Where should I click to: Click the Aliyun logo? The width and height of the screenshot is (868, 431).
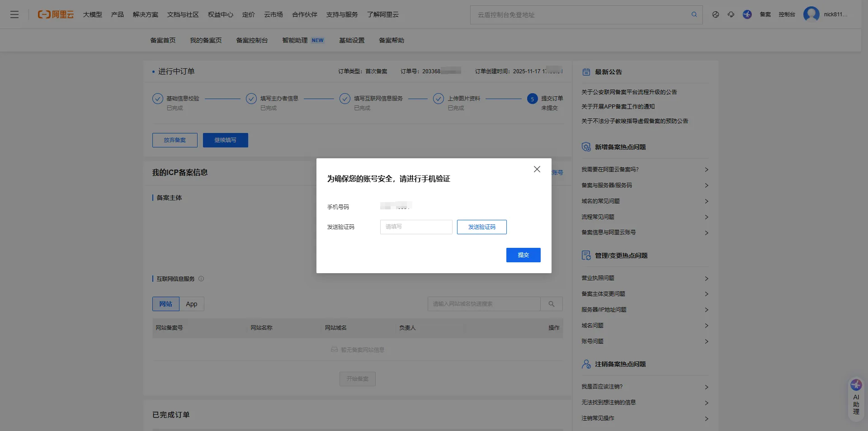tap(56, 14)
